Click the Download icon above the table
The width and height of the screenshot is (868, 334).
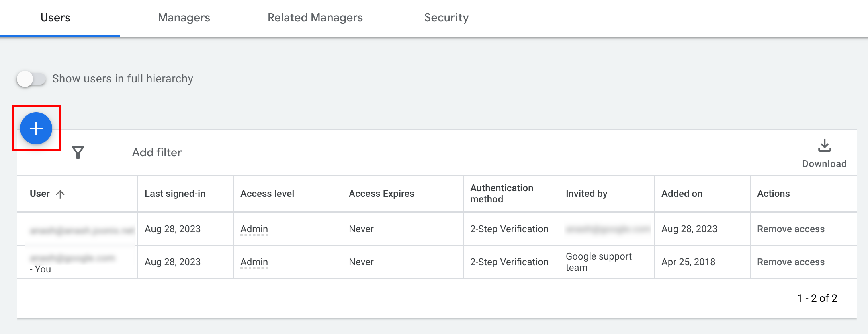coord(824,146)
